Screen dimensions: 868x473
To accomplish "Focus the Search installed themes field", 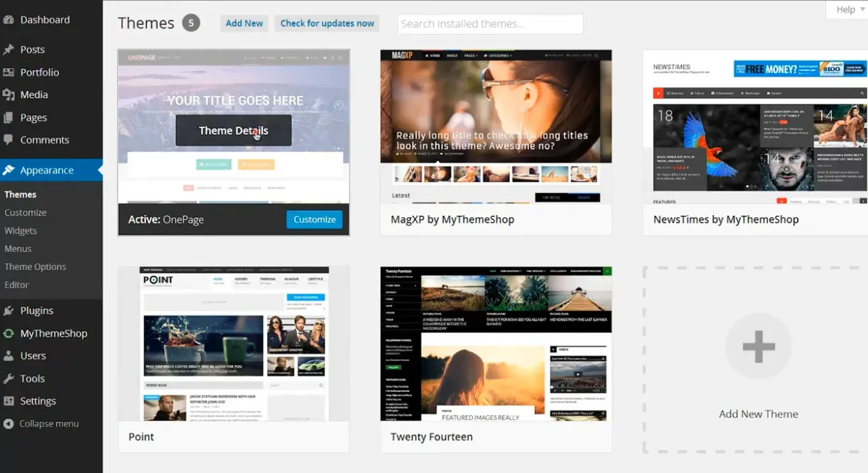I will (490, 24).
